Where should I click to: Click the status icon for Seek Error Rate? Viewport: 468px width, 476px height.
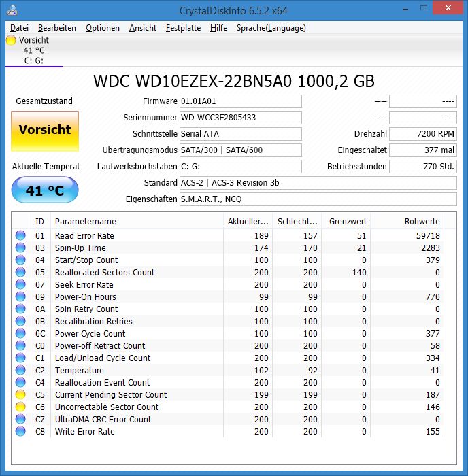(x=20, y=284)
